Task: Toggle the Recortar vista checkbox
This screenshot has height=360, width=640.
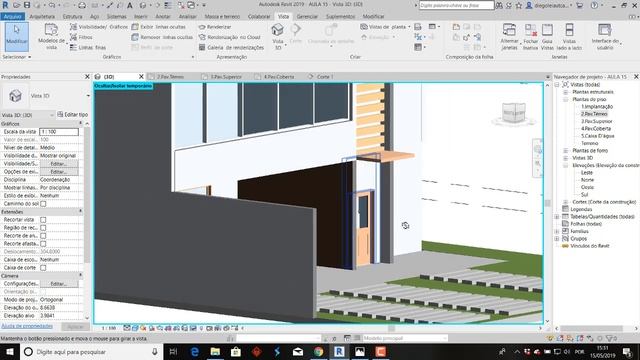Action: tap(43, 220)
